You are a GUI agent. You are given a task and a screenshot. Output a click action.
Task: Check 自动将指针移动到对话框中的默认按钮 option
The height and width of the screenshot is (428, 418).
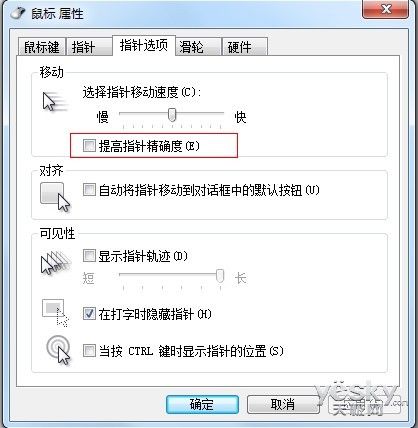click(89, 190)
